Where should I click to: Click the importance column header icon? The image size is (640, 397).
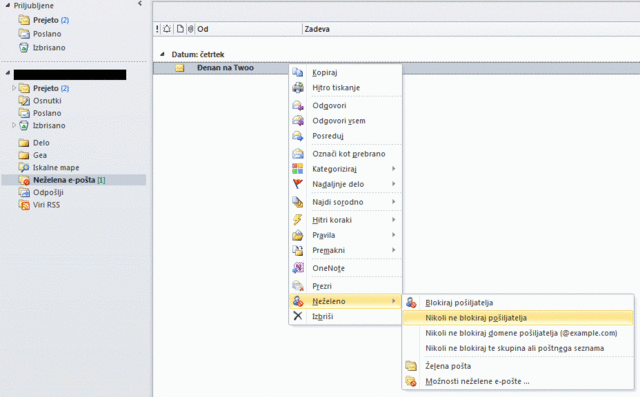coord(157,29)
